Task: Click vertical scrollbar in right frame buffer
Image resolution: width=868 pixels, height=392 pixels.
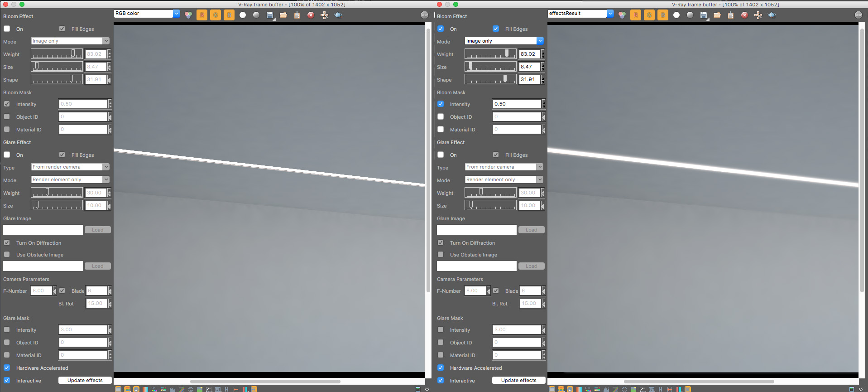Action: pos(861,160)
